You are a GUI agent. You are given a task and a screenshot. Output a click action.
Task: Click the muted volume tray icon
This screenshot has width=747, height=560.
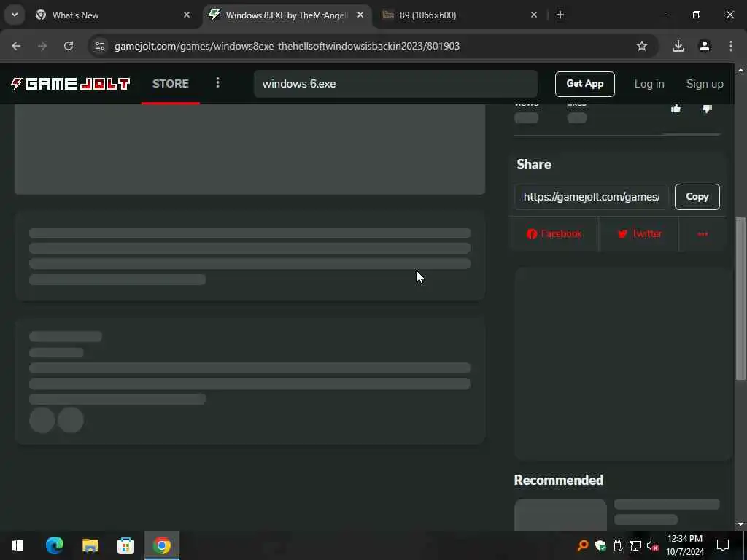pos(653,545)
